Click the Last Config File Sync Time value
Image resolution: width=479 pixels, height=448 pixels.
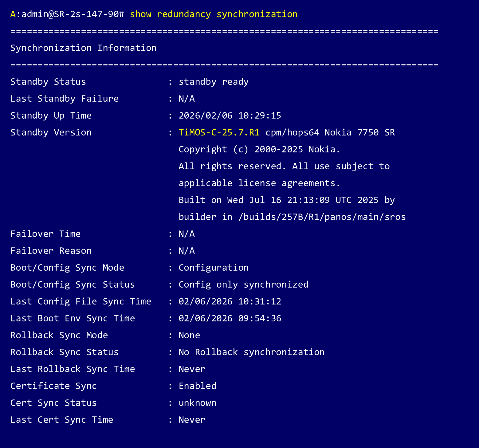coord(230,301)
